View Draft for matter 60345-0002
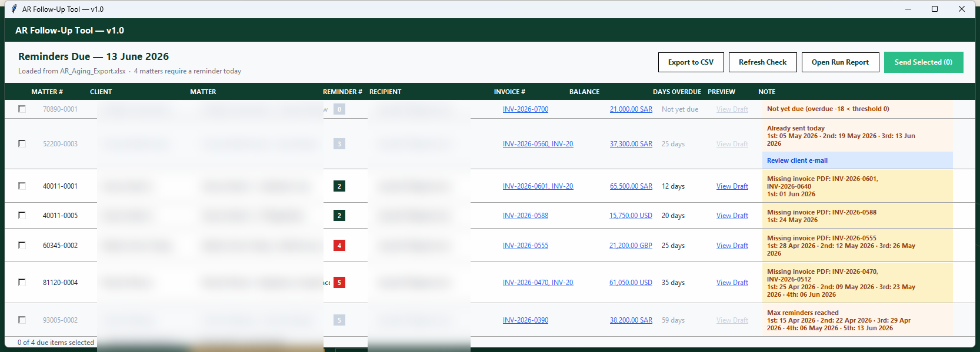The width and height of the screenshot is (980, 352). tap(732, 246)
